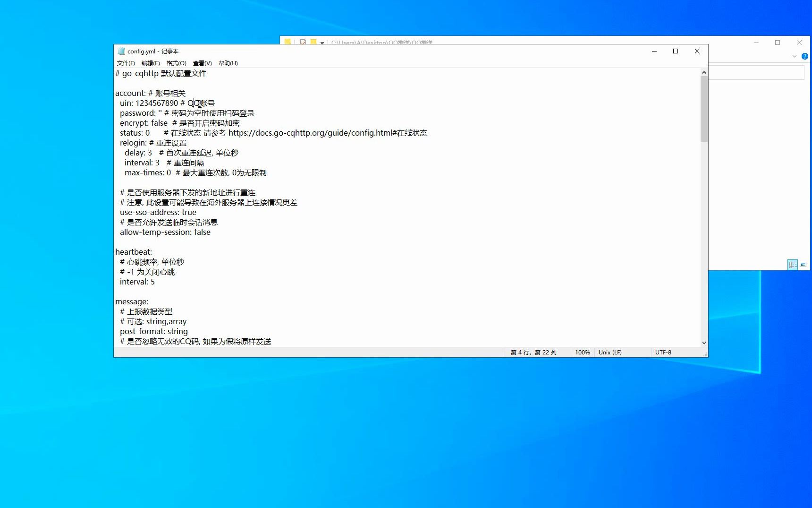This screenshot has width=812, height=508.
Task: Close the Explorer window behind Notepad
Action: pyautogui.click(x=799, y=43)
